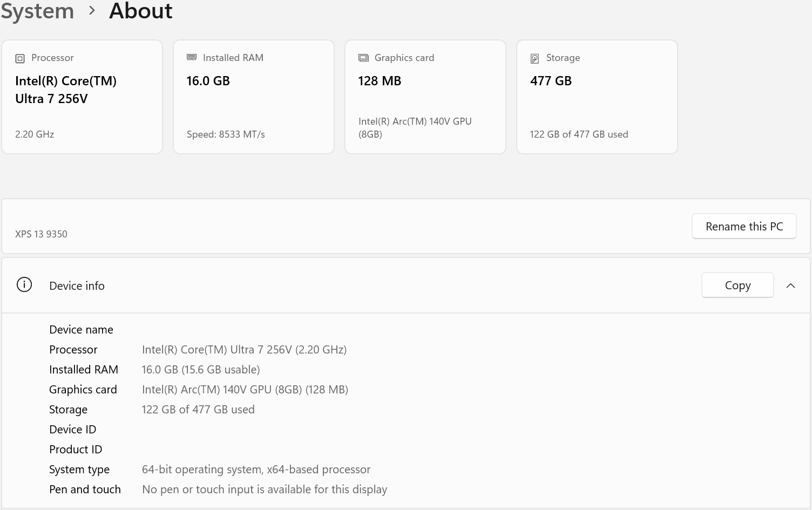Click "122 GB of 477 GB used" in the Storage card

[579, 134]
